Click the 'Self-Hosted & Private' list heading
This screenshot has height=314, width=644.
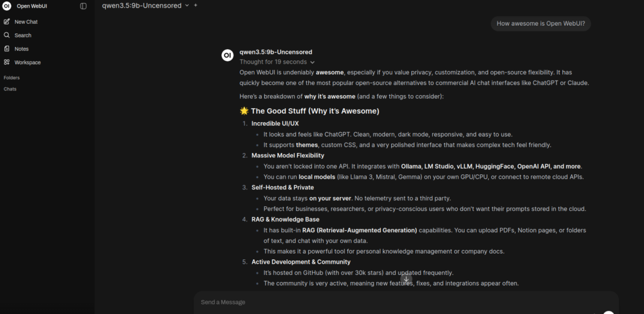click(x=282, y=188)
